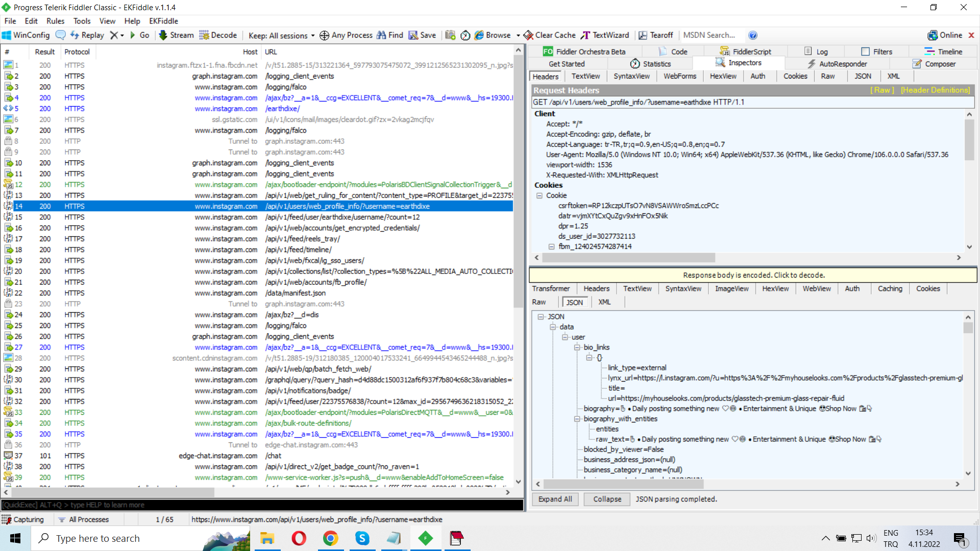
Task: Open the Rules menu
Action: tap(55, 21)
